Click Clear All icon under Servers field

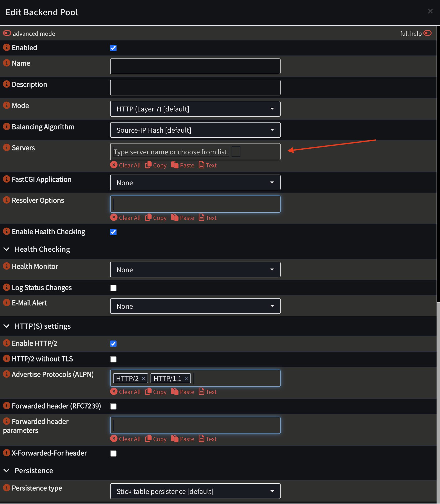(114, 165)
